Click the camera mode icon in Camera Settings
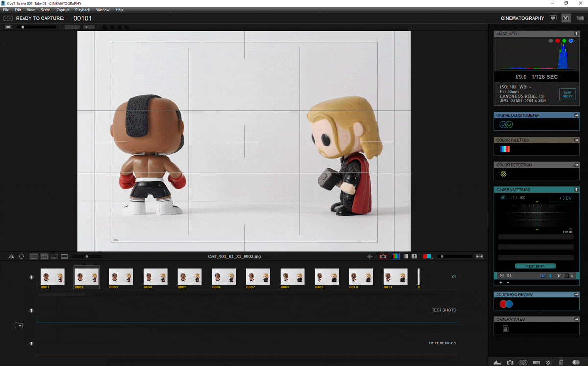This screenshot has height=366, width=588. click(x=503, y=197)
